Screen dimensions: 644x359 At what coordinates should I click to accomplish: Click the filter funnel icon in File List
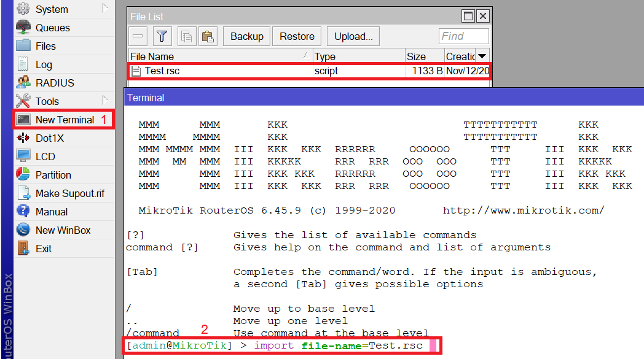click(162, 36)
